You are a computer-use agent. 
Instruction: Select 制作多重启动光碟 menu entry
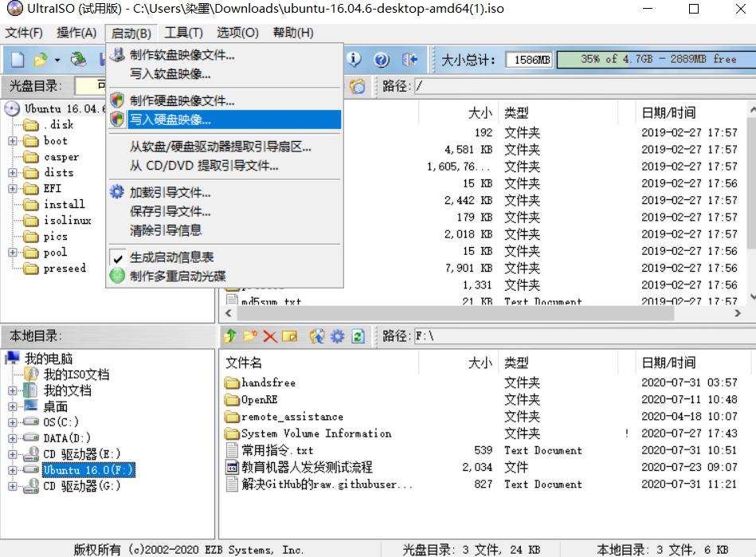[x=225, y=276]
